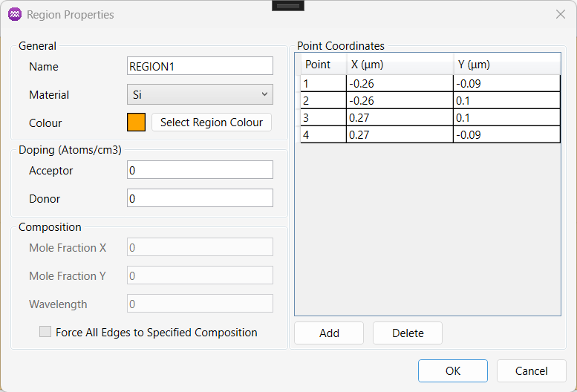The width and height of the screenshot is (577, 392).
Task: Click the Name field containing REGION1
Action: click(200, 66)
